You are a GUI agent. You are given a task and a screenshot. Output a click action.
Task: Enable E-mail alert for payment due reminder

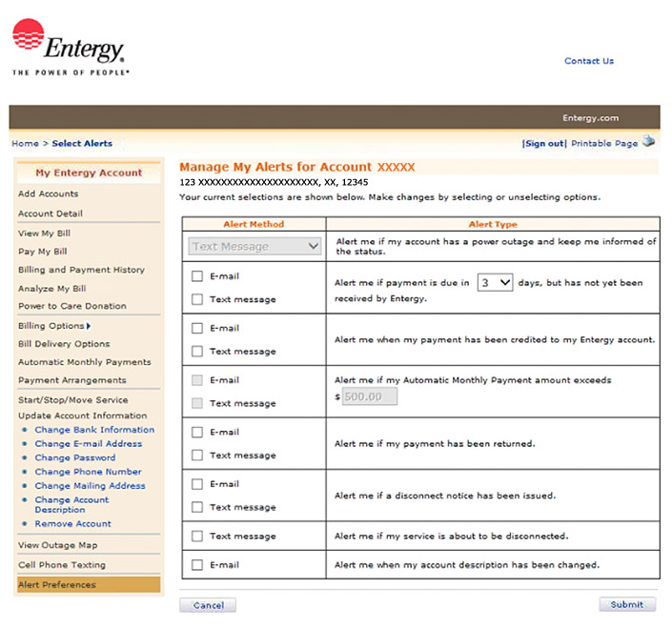(x=197, y=276)
